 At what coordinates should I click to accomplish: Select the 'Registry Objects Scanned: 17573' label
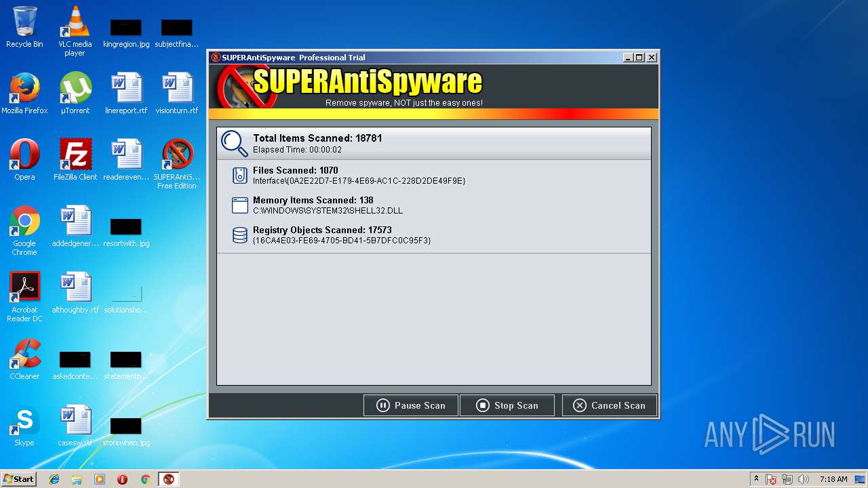(x=322, y=230)
